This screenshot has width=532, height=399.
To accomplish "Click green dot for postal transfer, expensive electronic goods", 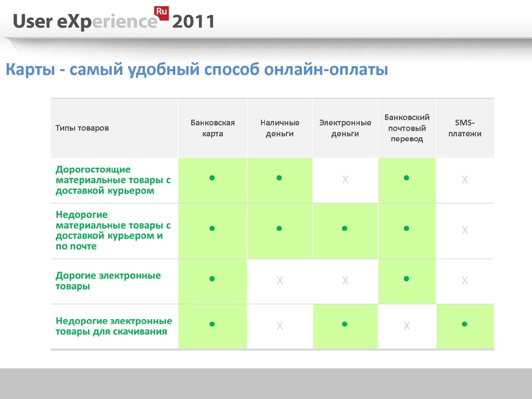I will click(x=406, y=279).
